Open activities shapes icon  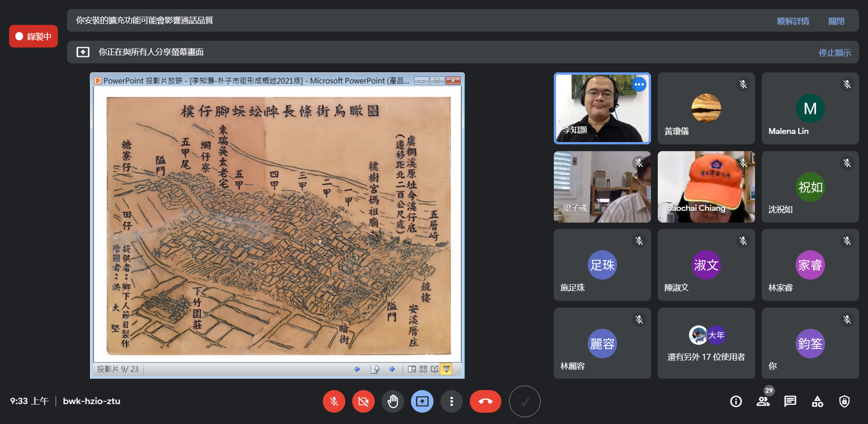[x=817, y=401]
